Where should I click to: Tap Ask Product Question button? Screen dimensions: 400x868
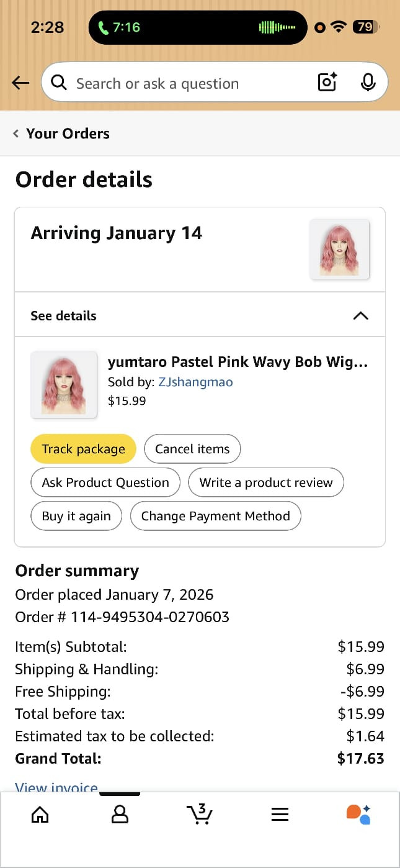pyautogui.click(x=105, y=482)
